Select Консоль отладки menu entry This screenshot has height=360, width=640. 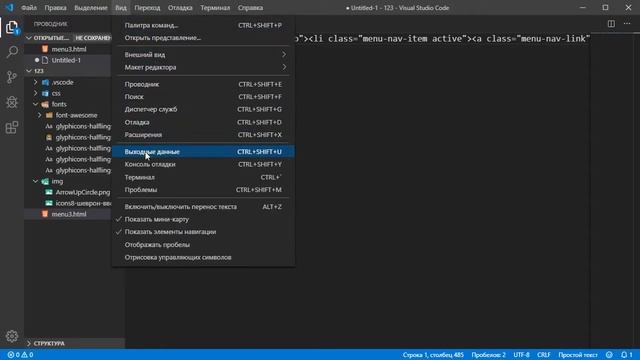[x=203, y=164]
